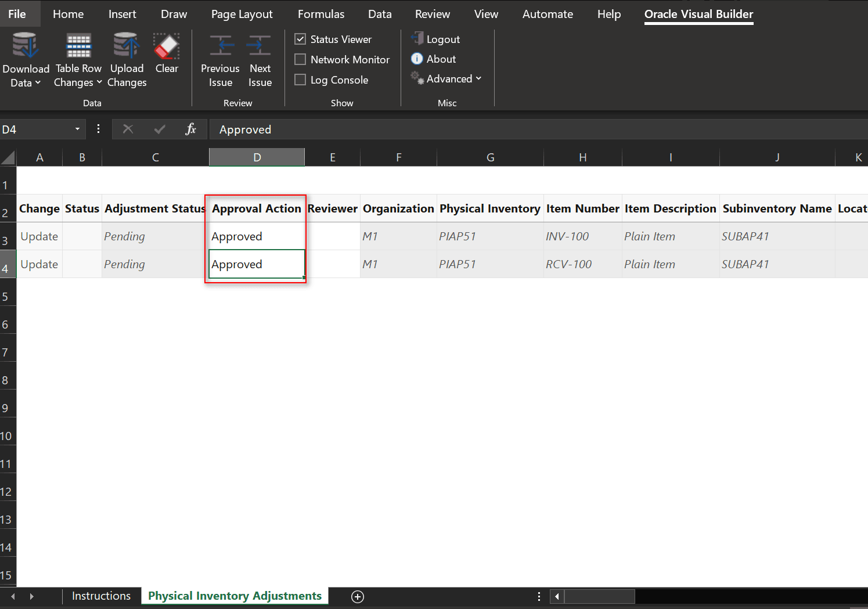Open Table Row Changes options
The image size is (868, 609).
[78, 60]
